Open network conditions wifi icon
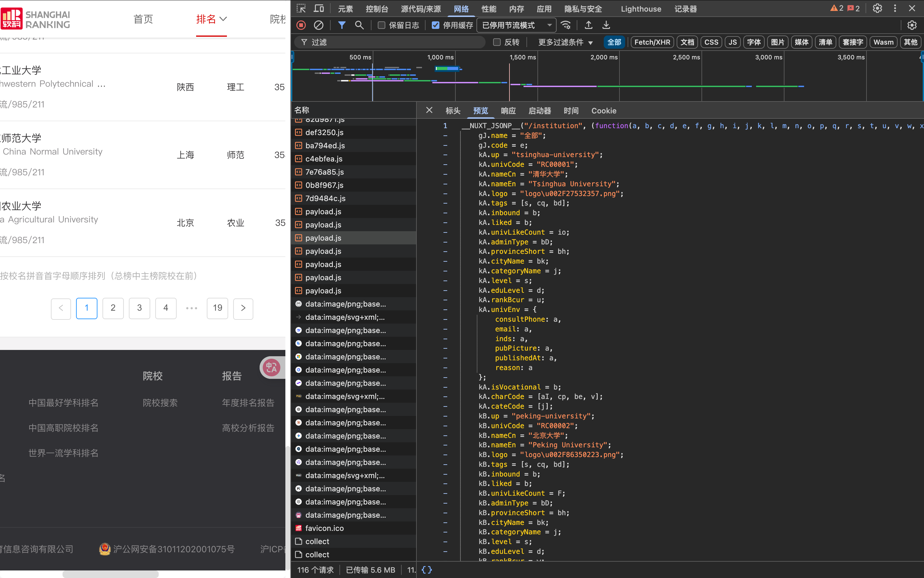 point(566,25)
